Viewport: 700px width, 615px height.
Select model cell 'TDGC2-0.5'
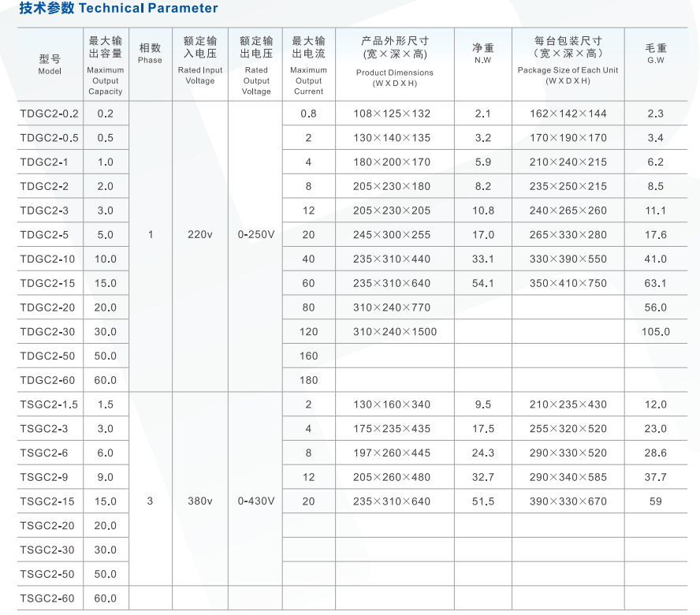(x=49, y=137)
